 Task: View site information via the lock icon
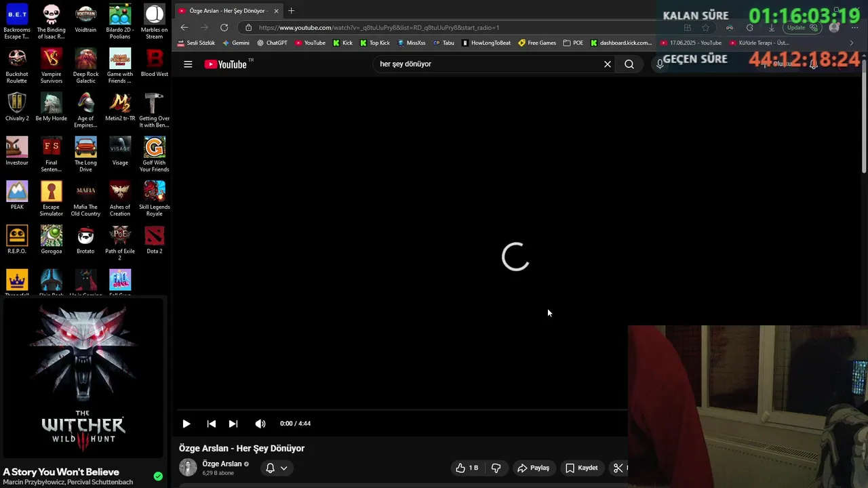point(248,28)
